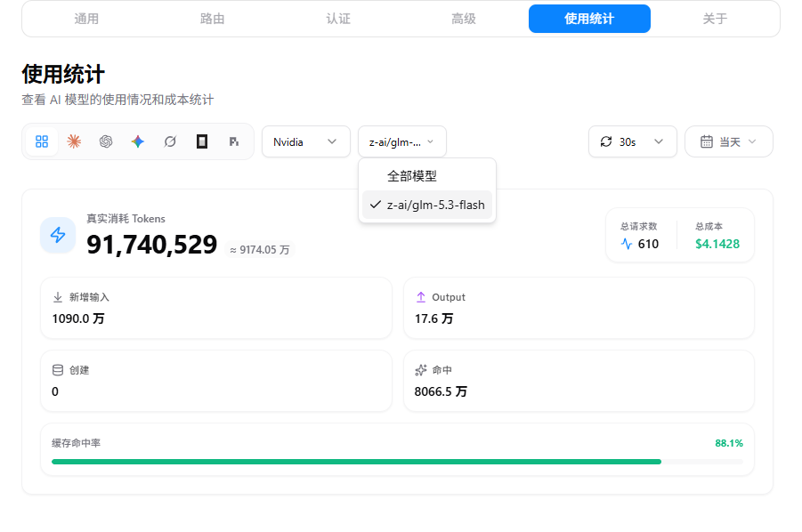This screenshot has width=802, height=532.
Task: Click the refresh icon next to 30s
Action: (x=606, y=141)
